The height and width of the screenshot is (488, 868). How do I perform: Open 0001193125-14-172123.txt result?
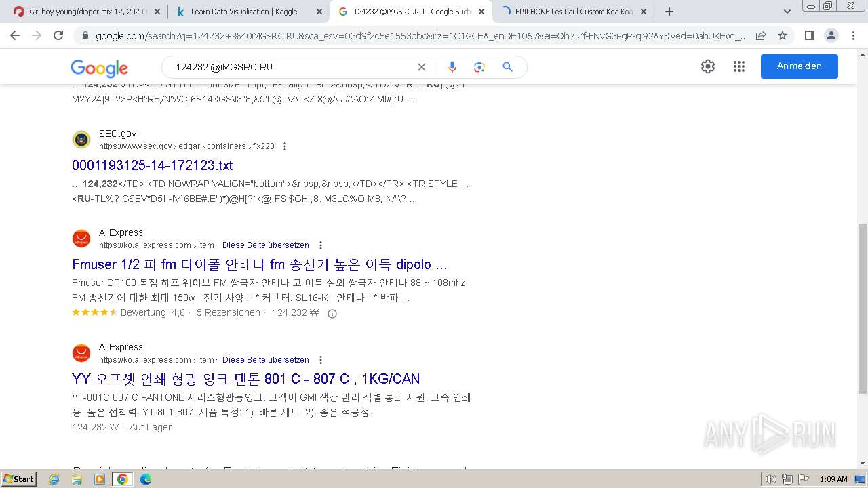[x=153, y=165]
